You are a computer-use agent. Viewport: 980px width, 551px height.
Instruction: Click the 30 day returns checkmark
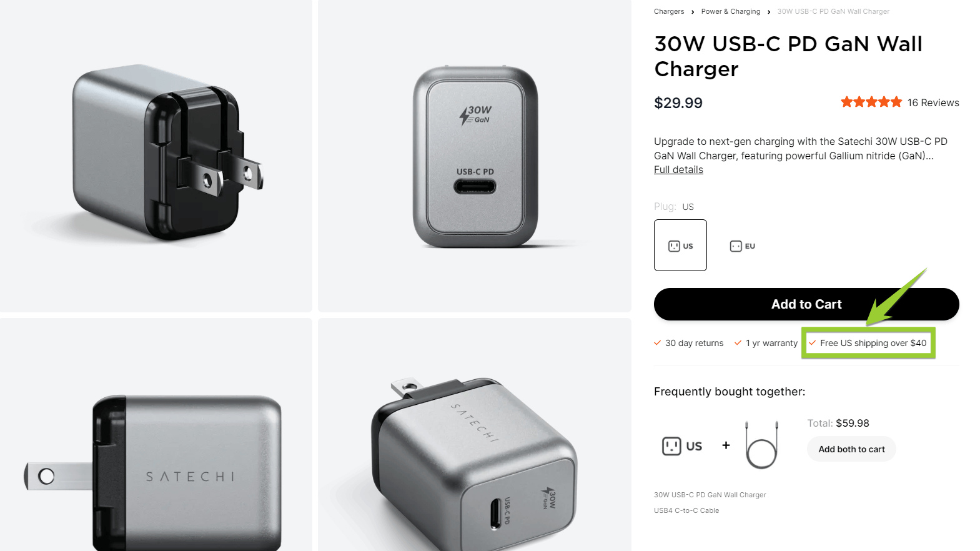pos(657,343)
